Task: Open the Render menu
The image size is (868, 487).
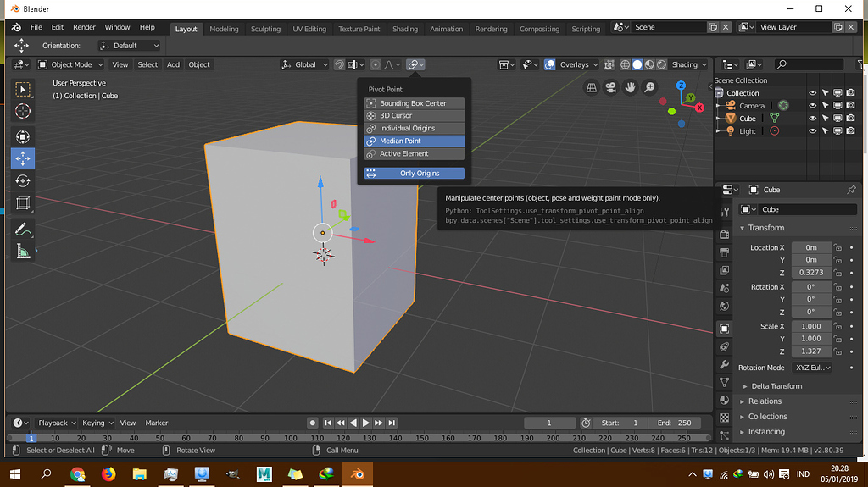Action: click(x=84, y=27)
